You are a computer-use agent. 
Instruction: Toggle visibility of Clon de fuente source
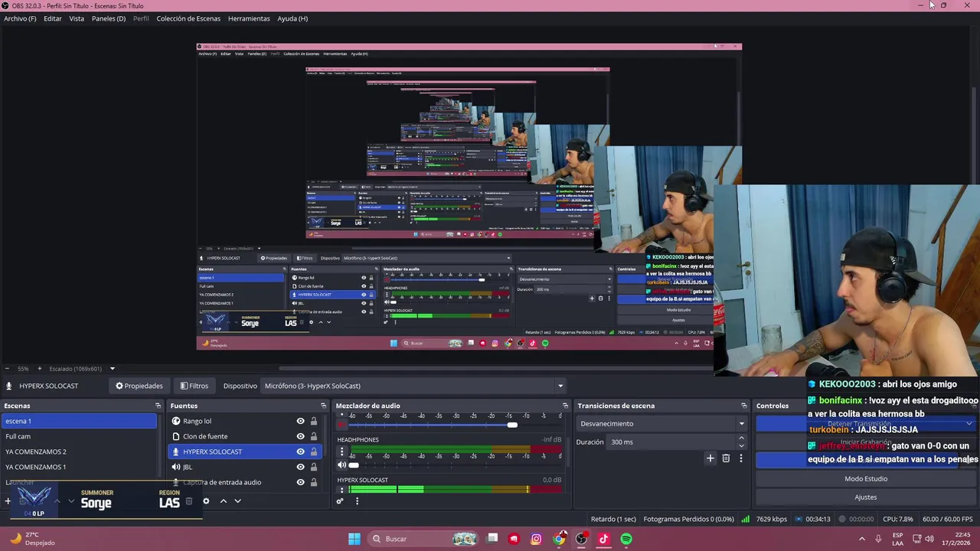pos(300,436)
